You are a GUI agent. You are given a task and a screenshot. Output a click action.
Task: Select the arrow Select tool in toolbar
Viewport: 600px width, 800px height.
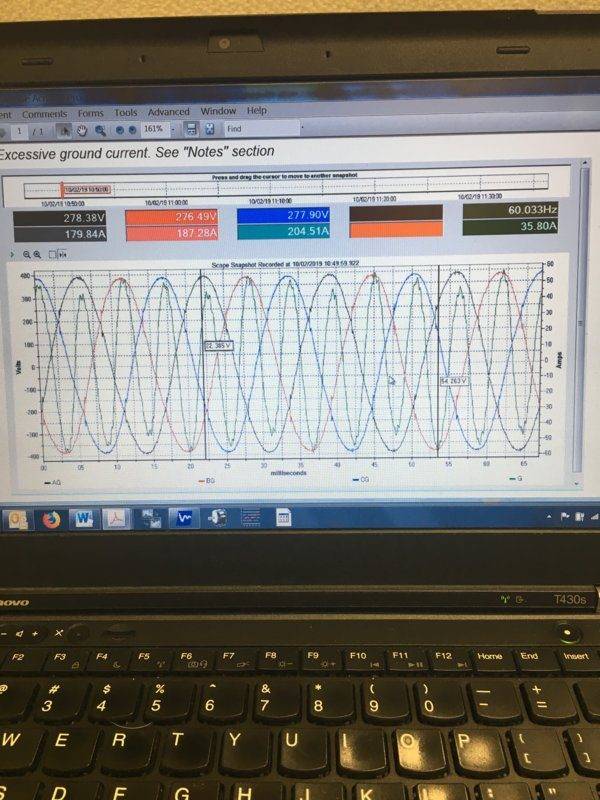coord(64,131)
